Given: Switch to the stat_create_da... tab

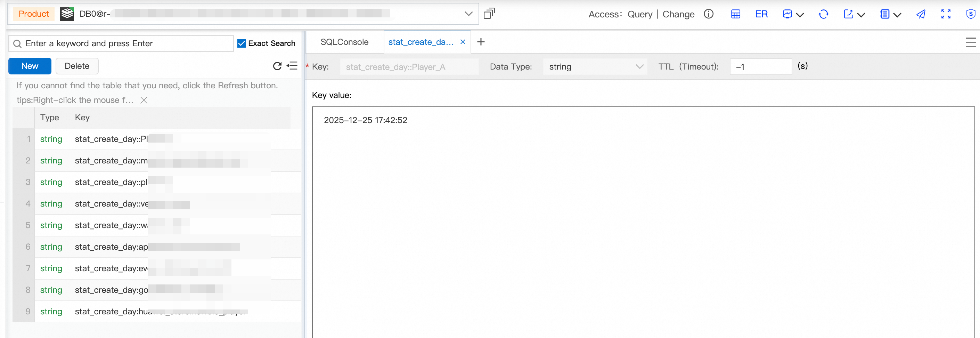Looking at the screenshot, I should [421, 42].
